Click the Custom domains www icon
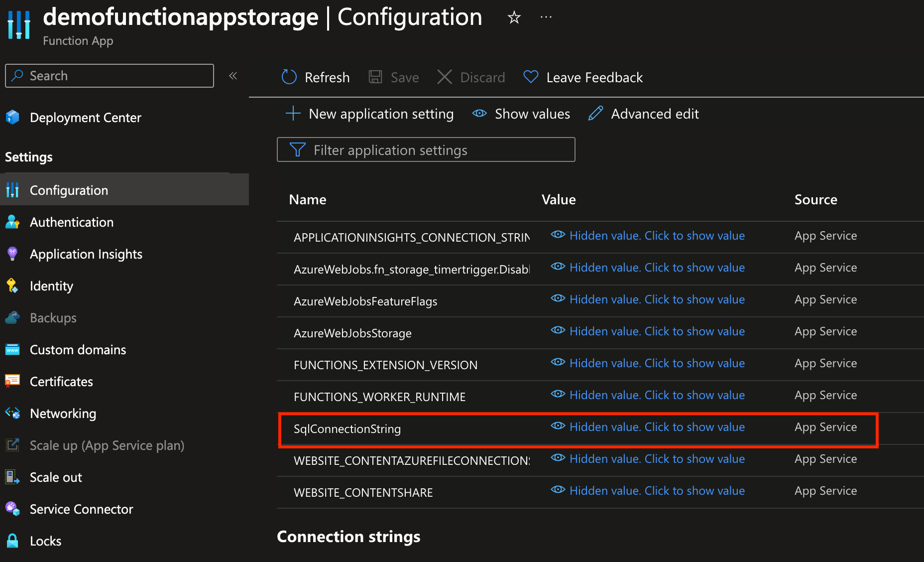The width and height of the screenshot is (924, 562). (12, 349)
